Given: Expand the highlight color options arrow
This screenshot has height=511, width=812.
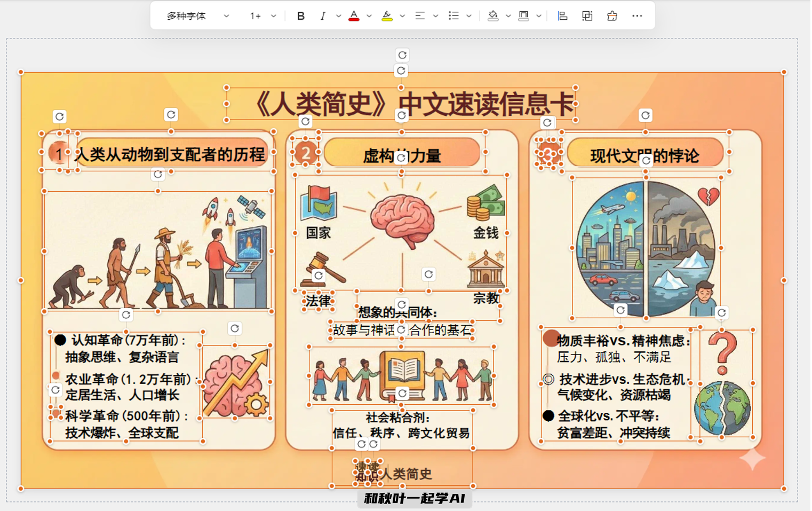Looking at the screenshot, I should tap(403, 15).
